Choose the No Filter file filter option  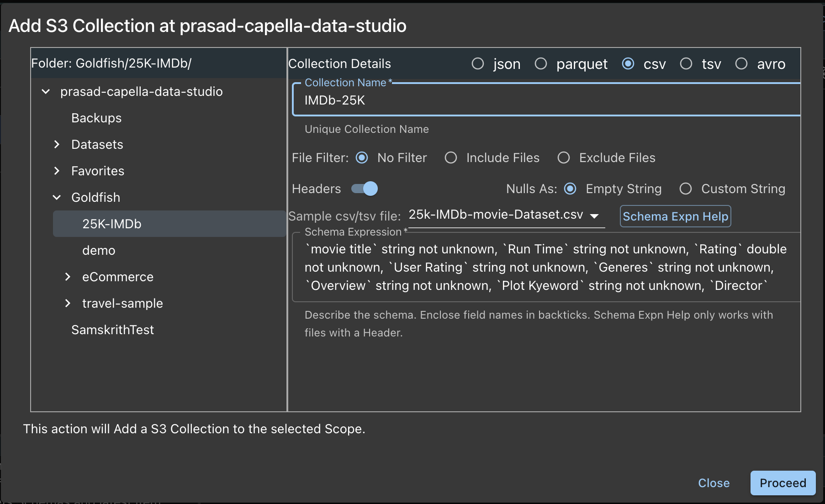tap(362, 157)
